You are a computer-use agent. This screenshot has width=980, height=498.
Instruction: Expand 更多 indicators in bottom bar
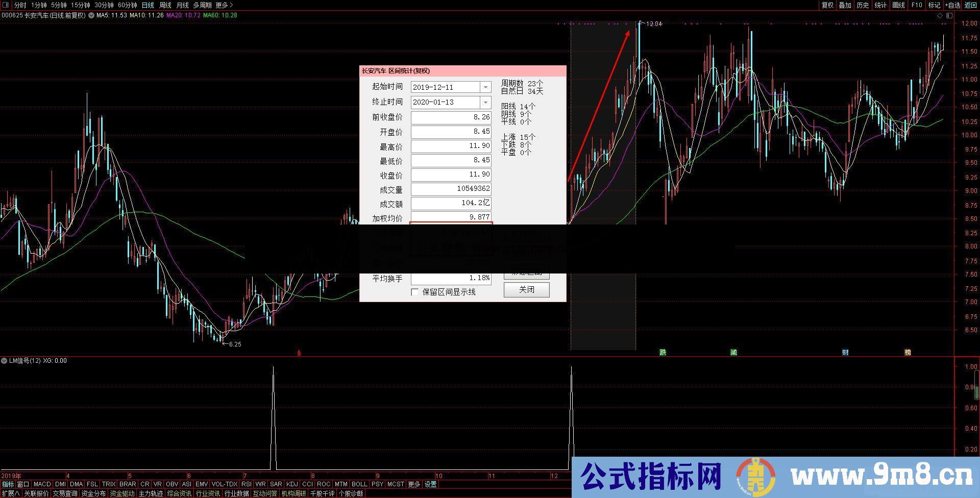click(x=414, y=484)
